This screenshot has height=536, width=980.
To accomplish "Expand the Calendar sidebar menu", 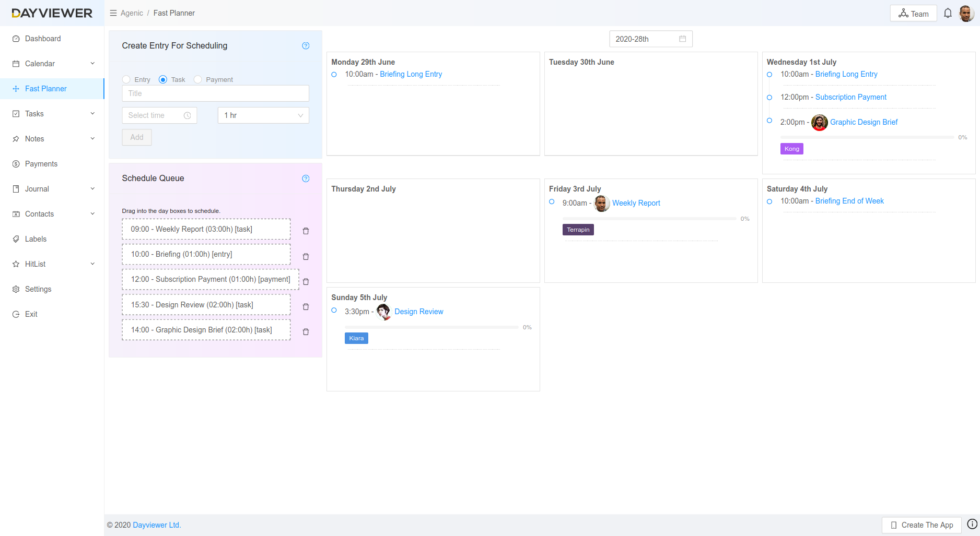I will [x=52, y=64].
